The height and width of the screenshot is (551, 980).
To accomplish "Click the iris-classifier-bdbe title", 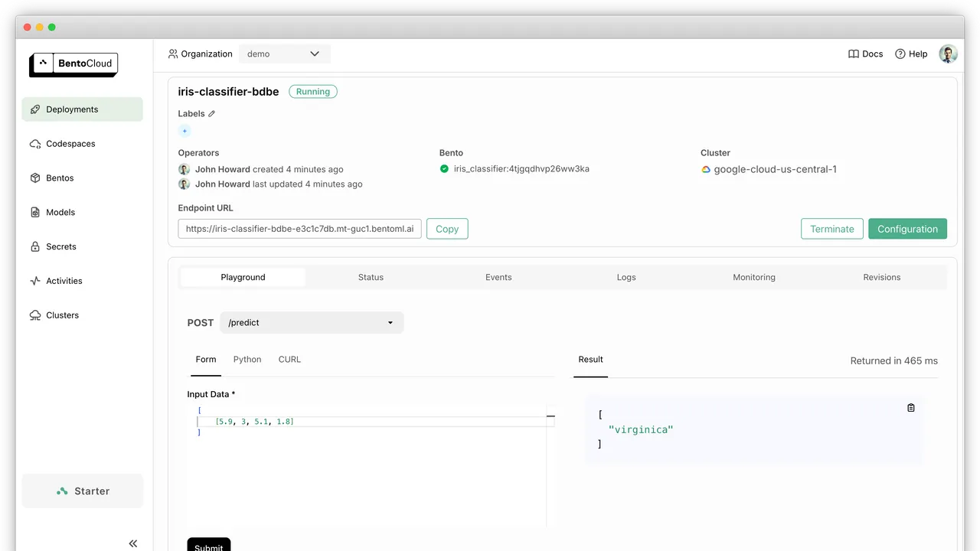I will [x=228, y=92].
